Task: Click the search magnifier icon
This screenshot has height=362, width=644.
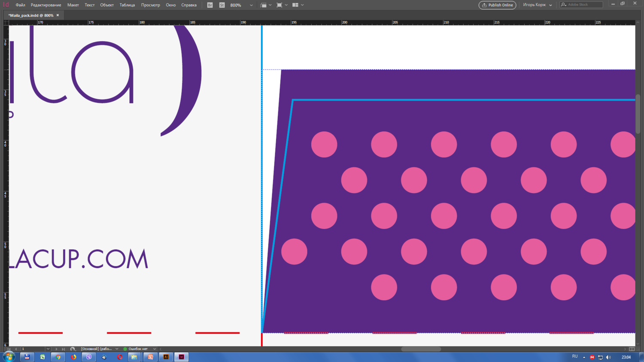Action: point(563,5)
